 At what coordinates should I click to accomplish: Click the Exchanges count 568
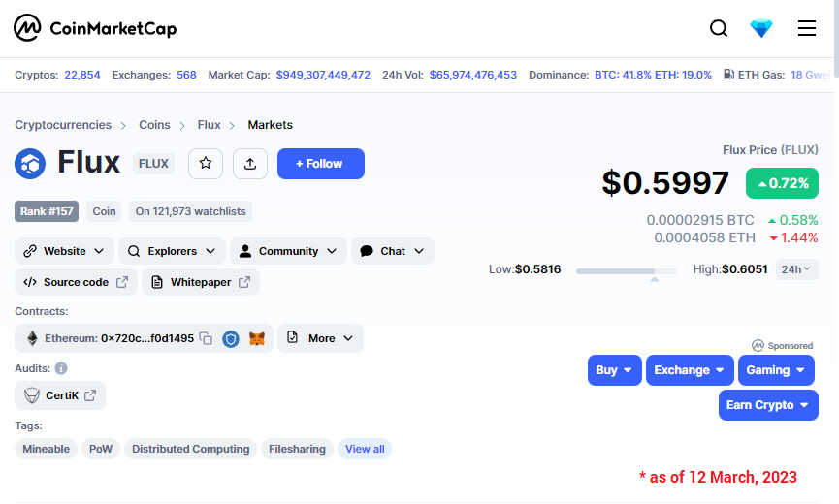click(186, 75)
